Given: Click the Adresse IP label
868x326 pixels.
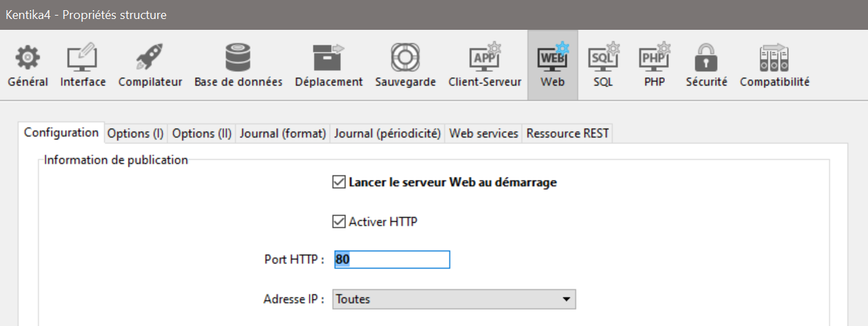Looking at the screenshot, I should coord(294,299).
